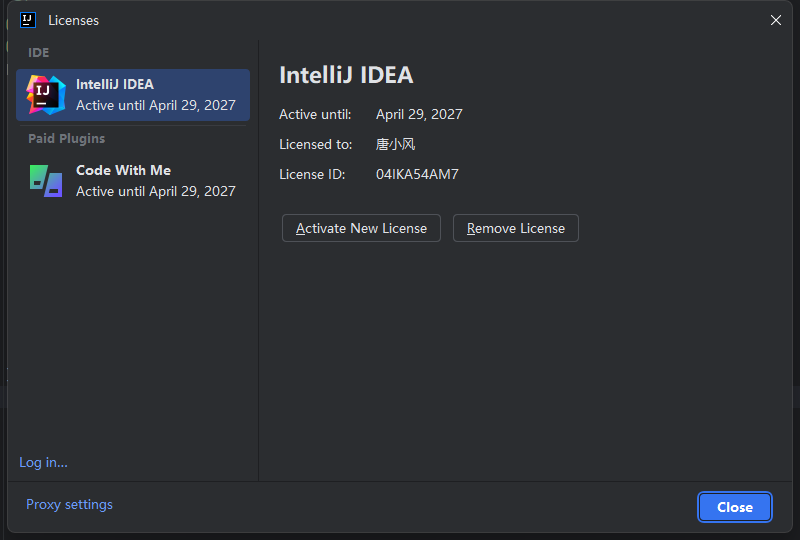This screenshot has height=540, width=800.
Task: Click the License ID value 04IKA54AM7
Action: coord(417,175)
